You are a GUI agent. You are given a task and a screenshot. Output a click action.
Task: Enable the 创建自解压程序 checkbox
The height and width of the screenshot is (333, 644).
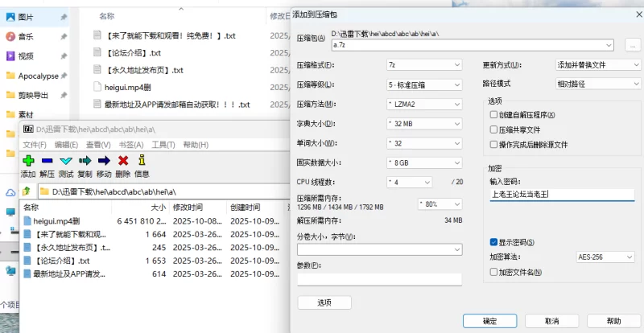pyautogui.click(x=493, y=115)
